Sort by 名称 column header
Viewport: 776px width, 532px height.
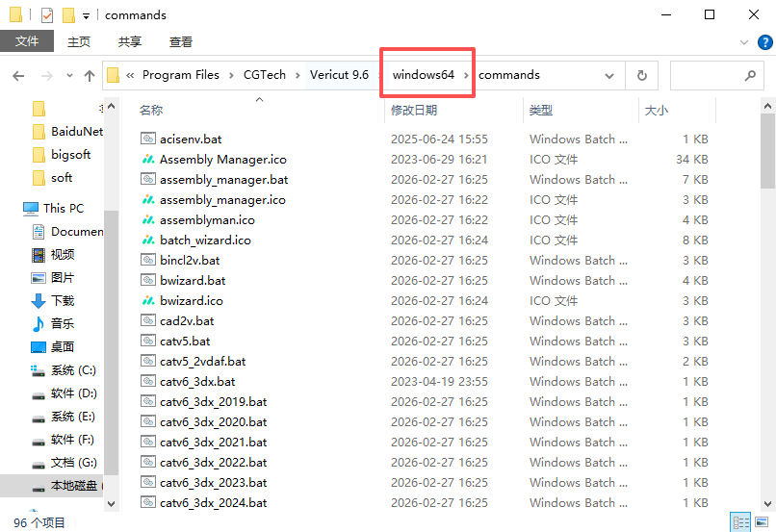151,111
